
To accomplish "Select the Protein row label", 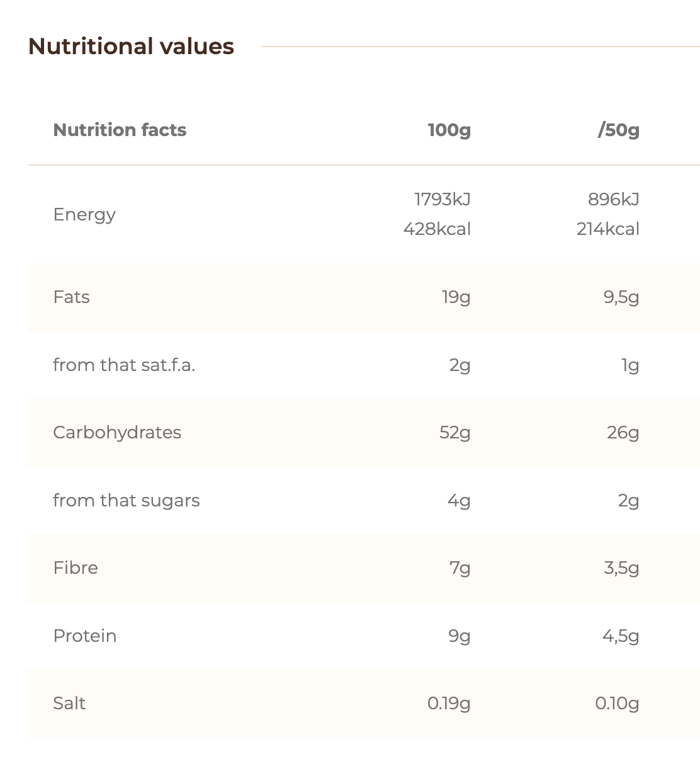I will (x=85, y=636).
